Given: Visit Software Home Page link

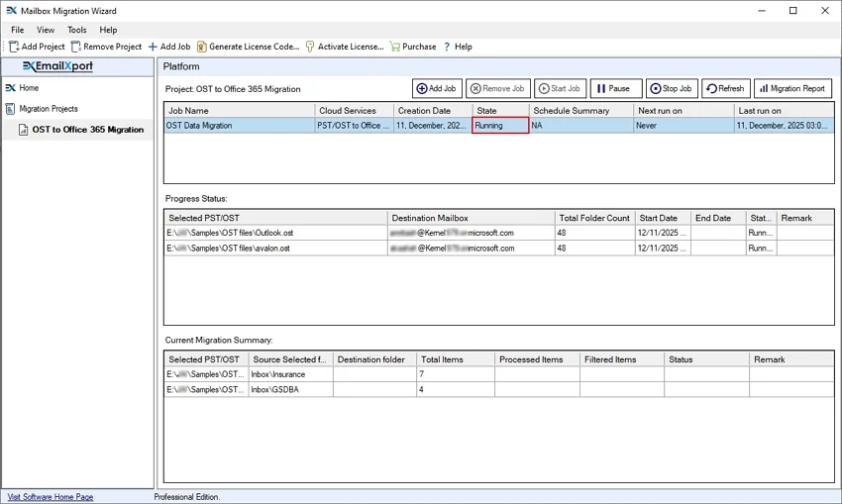Looking at the screenshot, I should [x=51, y=497].
